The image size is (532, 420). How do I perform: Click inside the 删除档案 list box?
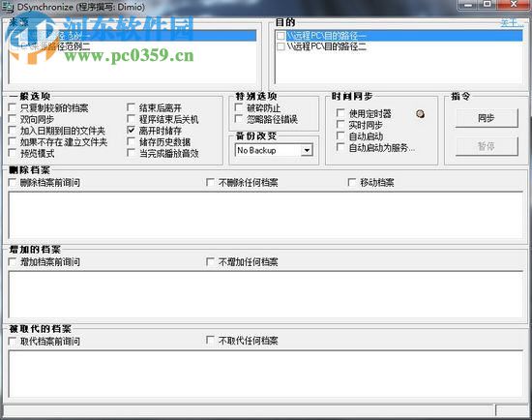[x=266, y=215]
